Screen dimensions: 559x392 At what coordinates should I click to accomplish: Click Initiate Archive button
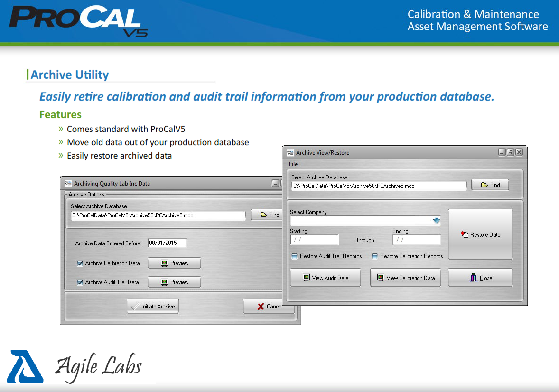click(153, 306)
